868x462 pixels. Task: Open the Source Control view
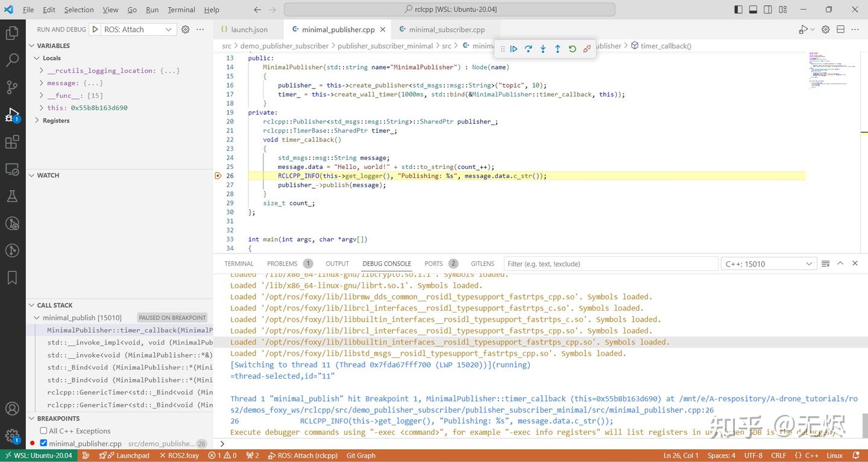coord(12,87)
